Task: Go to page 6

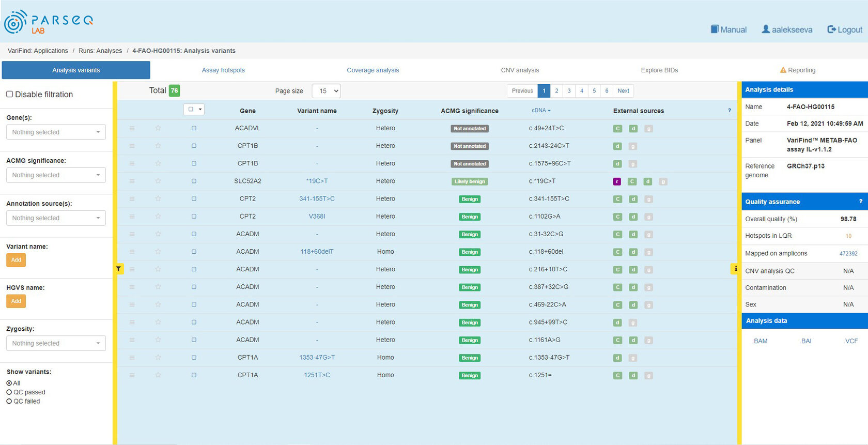Action: tap(607, 91)
